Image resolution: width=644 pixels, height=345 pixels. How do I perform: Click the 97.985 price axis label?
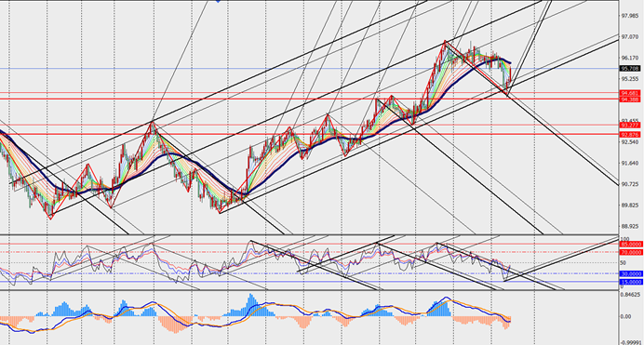click(630, 16)
